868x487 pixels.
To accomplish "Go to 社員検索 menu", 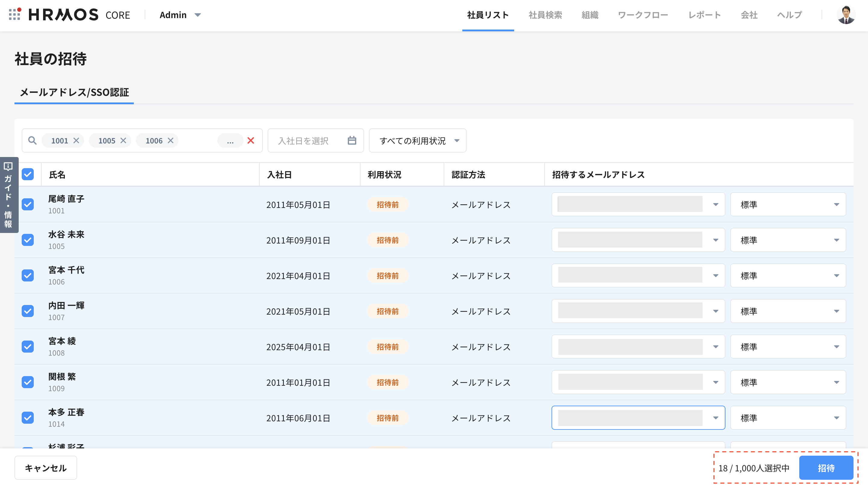I will coord(545,15).
